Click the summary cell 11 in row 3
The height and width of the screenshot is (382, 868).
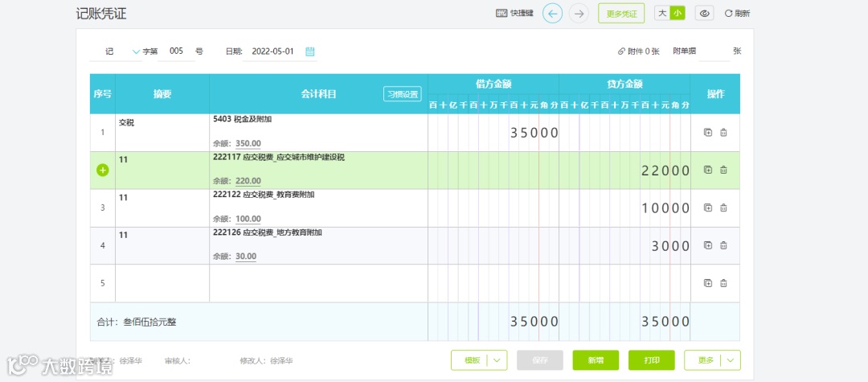point(162,207)
